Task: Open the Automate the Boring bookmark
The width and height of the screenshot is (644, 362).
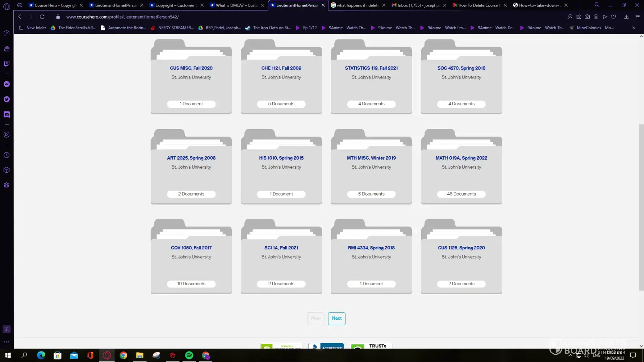Action: point(124,28)
